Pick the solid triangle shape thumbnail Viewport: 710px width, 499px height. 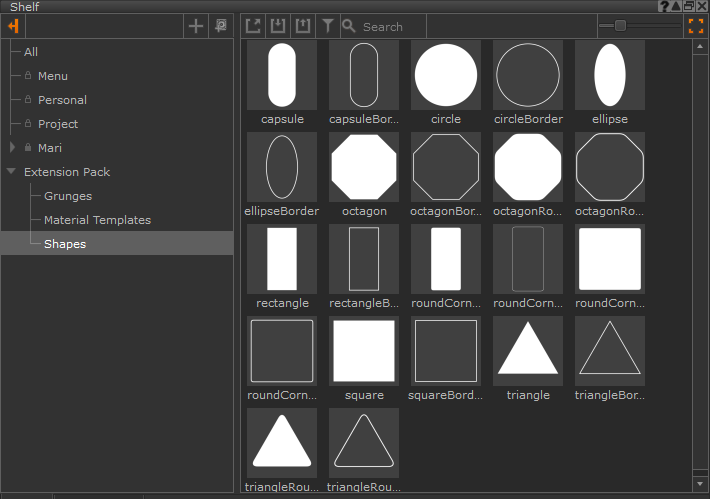[528, 351]
